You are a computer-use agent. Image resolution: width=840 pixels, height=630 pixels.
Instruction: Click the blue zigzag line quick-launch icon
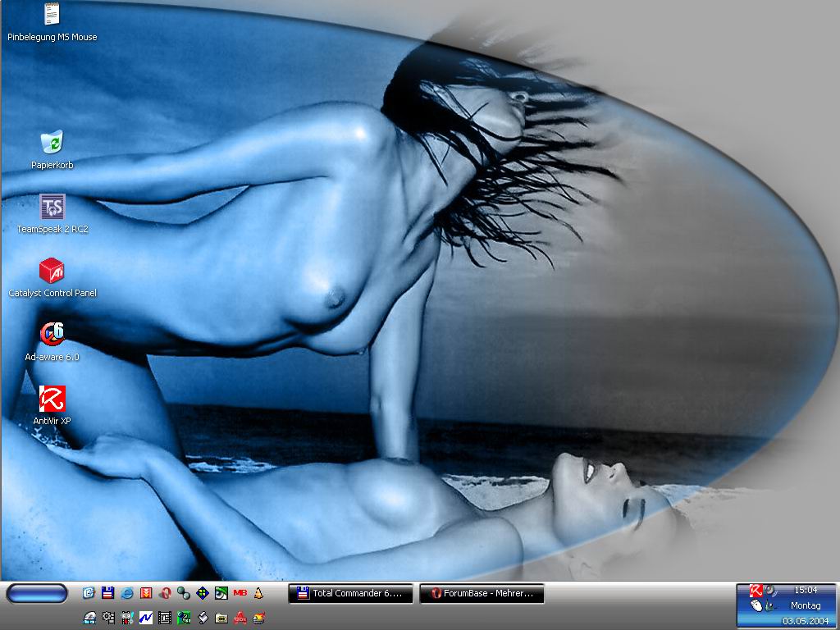coord(146,618)
